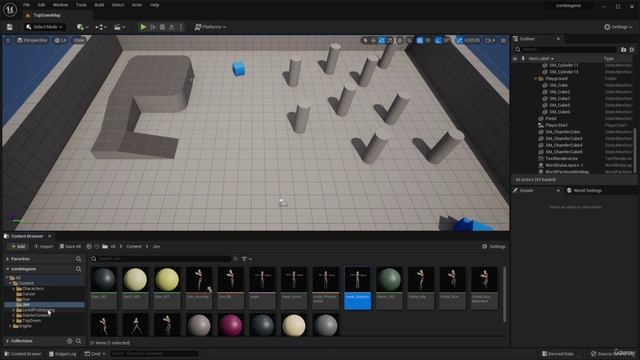Open the Help menu
The height and width of the screenshot is (360, 640).
pyautogui.click(x=154, y=5)
